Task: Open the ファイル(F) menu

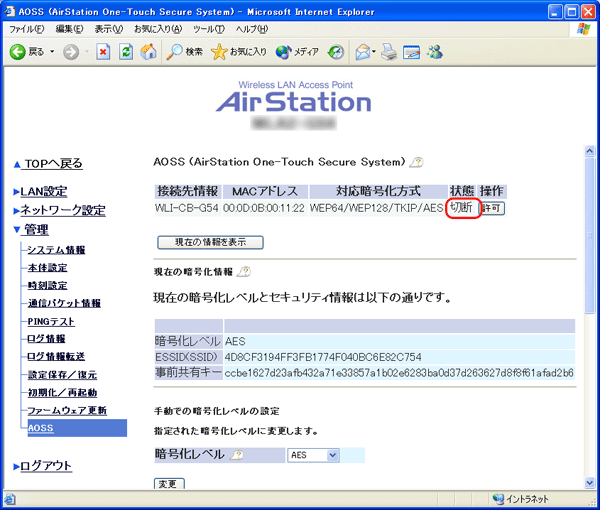Action: point(27,29)
